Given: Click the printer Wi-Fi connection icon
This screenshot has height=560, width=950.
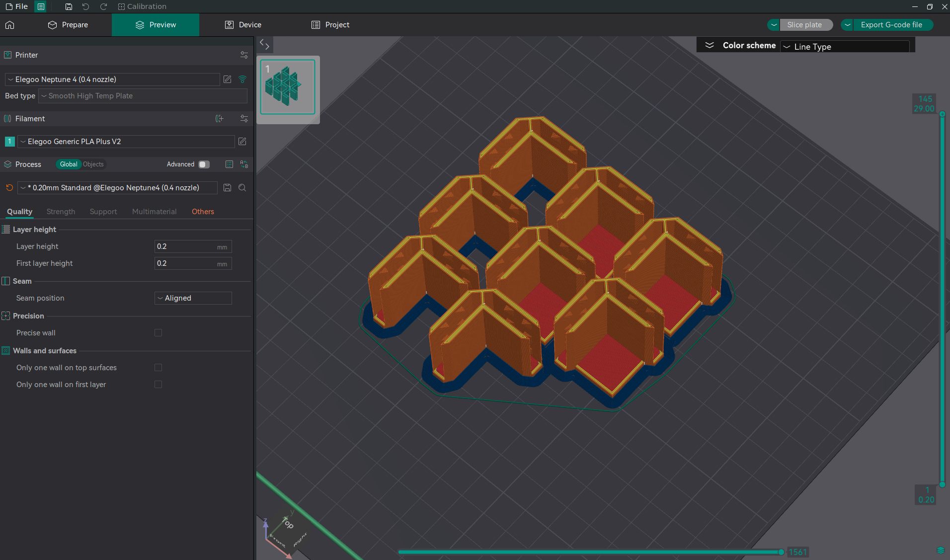Looking at the screenshot, I should click(242, 80).
